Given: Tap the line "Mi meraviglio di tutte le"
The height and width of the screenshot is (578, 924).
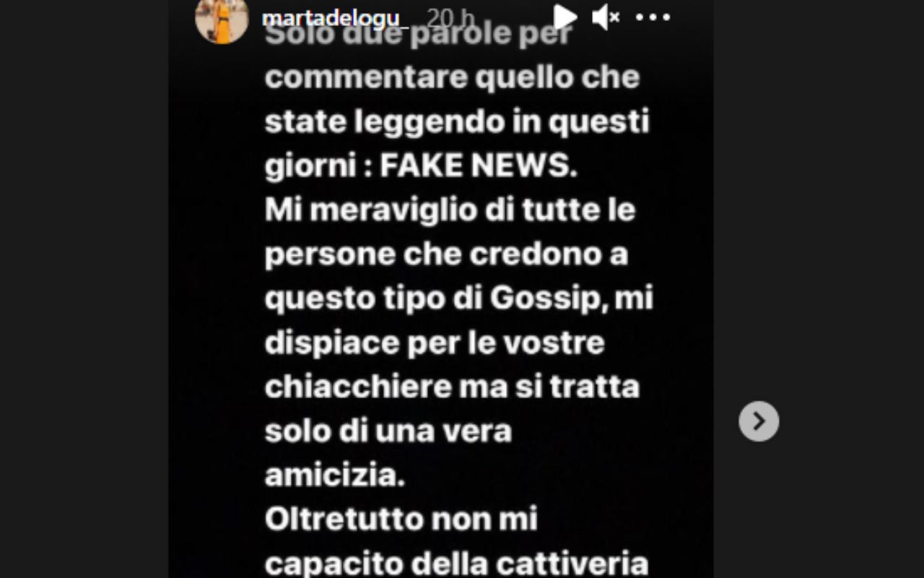Looking at the screenshot, I should coord(450,210).
